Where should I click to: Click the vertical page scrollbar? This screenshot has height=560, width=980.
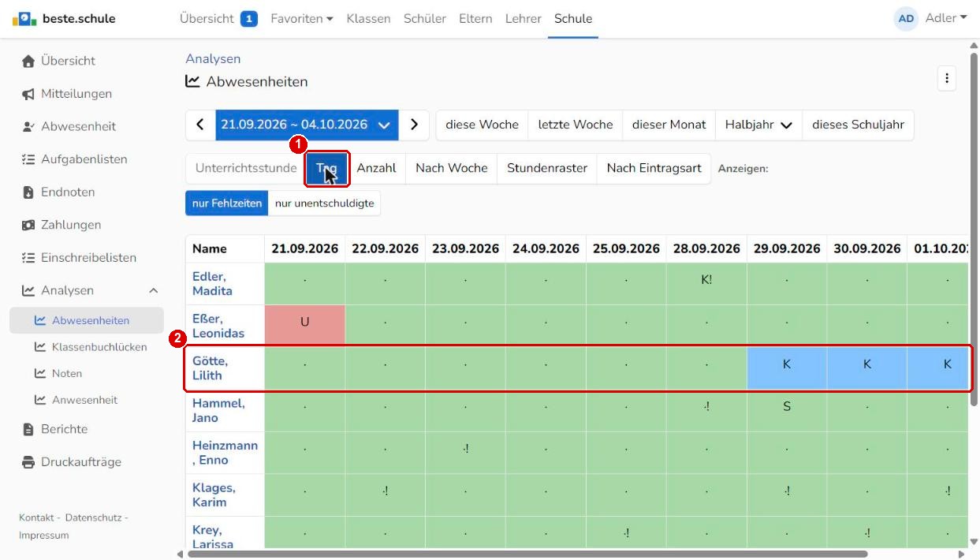974,230
